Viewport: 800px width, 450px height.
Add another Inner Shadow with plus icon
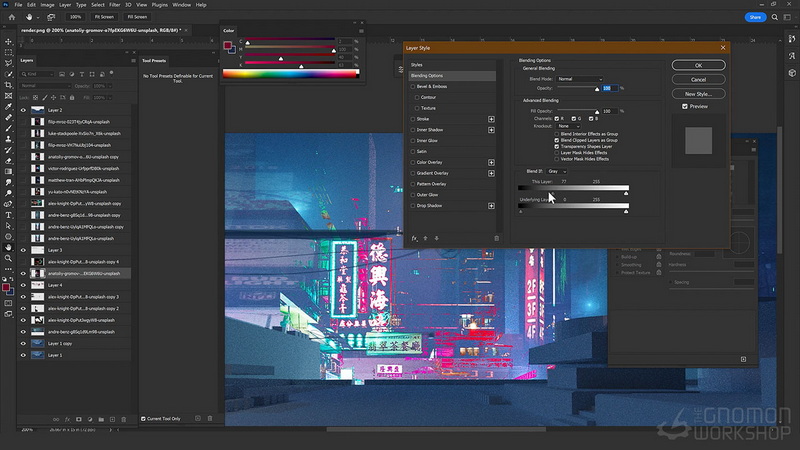(x=491, y=130)
